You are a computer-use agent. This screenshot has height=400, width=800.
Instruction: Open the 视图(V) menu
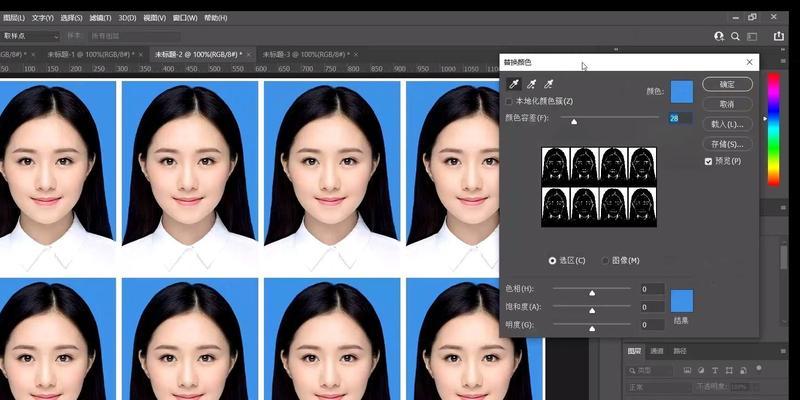coord(155,18)
